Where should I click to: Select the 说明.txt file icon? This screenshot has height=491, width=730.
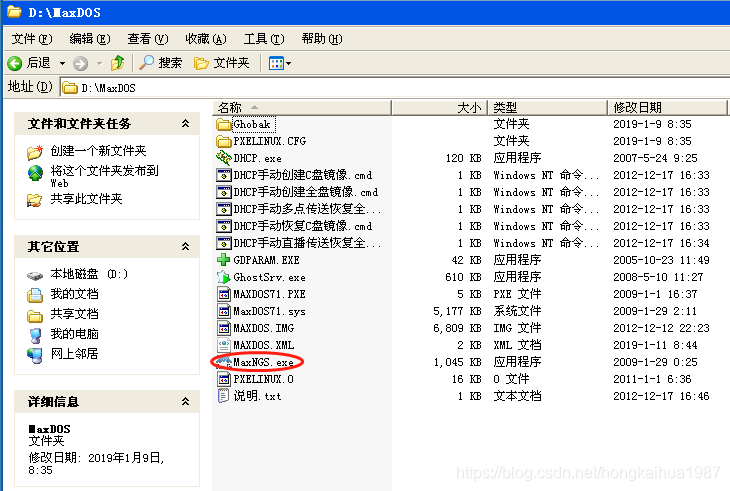coord(224,396)
